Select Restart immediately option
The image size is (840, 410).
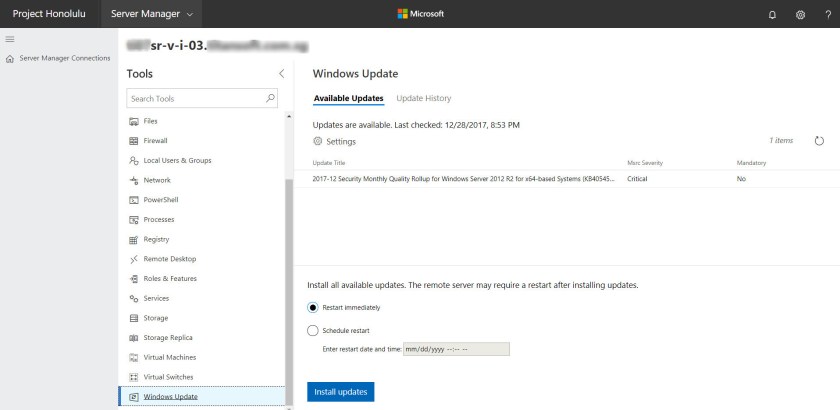coord(313,307)
